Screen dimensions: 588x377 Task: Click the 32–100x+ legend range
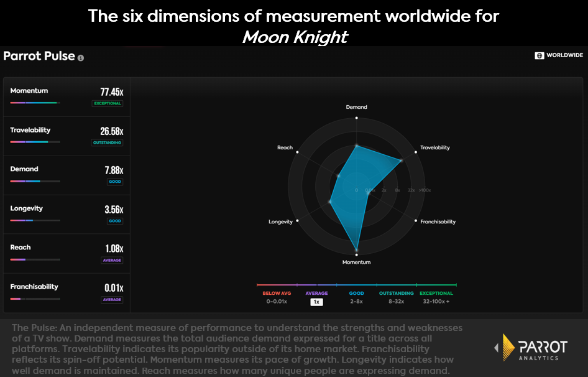point(436,302)
